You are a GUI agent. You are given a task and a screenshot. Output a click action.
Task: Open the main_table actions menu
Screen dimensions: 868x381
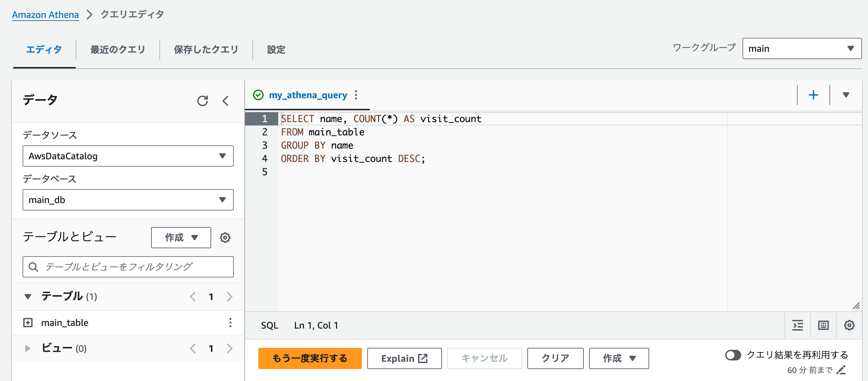[230, 322]
